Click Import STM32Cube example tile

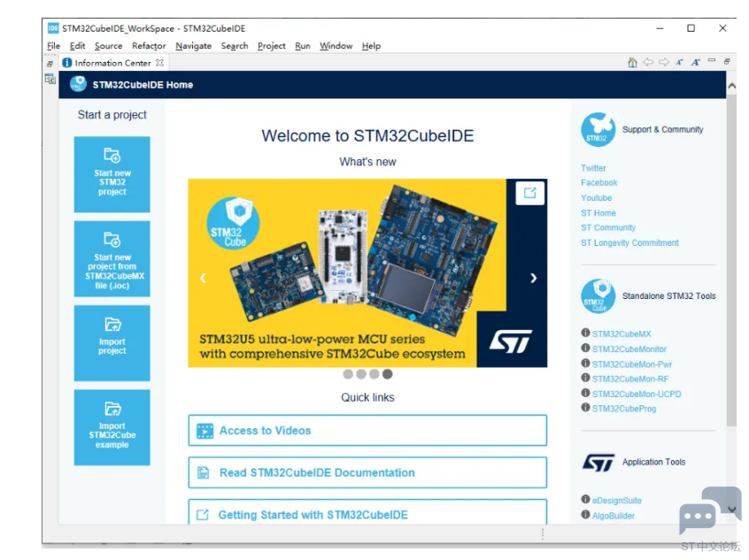[112, 427]
